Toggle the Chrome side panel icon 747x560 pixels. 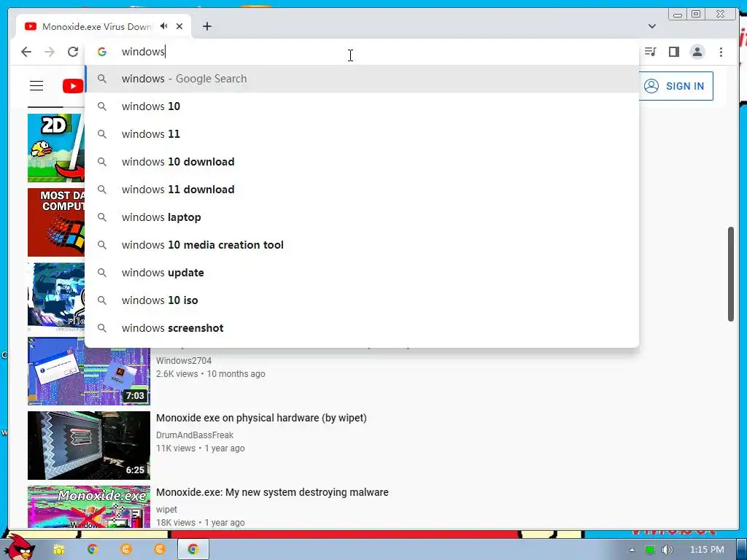click(673, 52)
